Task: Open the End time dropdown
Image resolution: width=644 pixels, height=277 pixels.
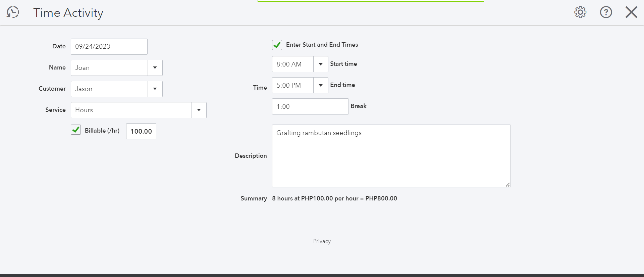Action: point(321,85)
